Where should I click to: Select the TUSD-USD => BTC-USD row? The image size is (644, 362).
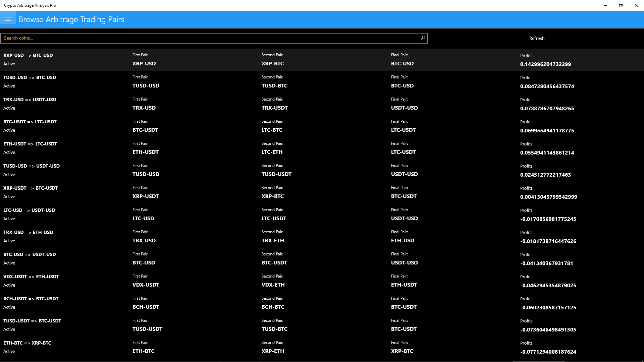point(30,78)
